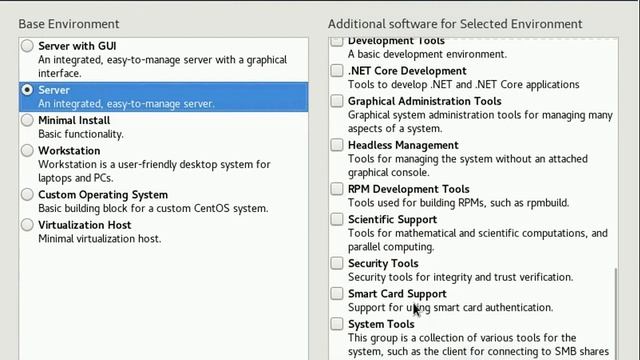The width and height of the screenshot is (640, 360).
Task: Enable the .NET Core Development checkbox
Action: [337, 71]
